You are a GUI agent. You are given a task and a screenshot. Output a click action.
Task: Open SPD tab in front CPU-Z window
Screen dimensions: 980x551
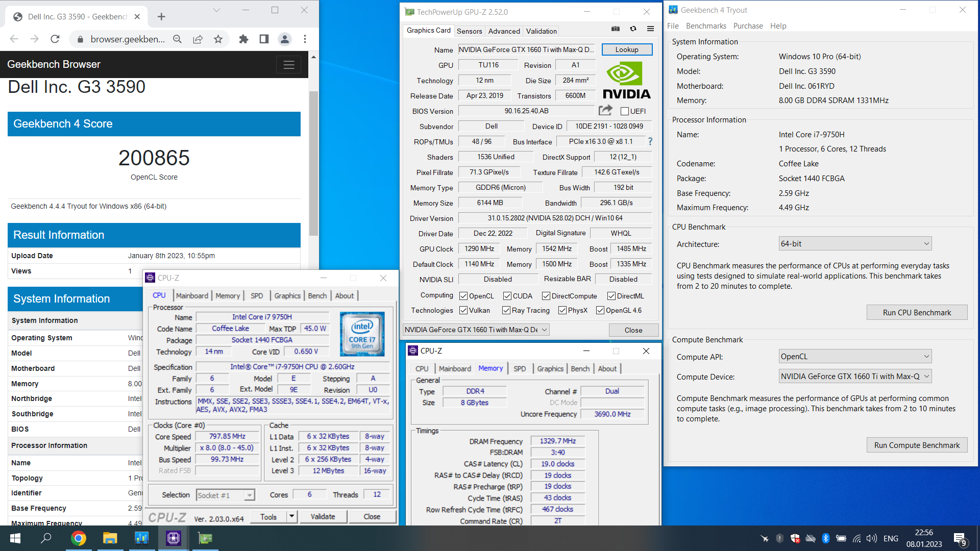(x=520, y=369)
